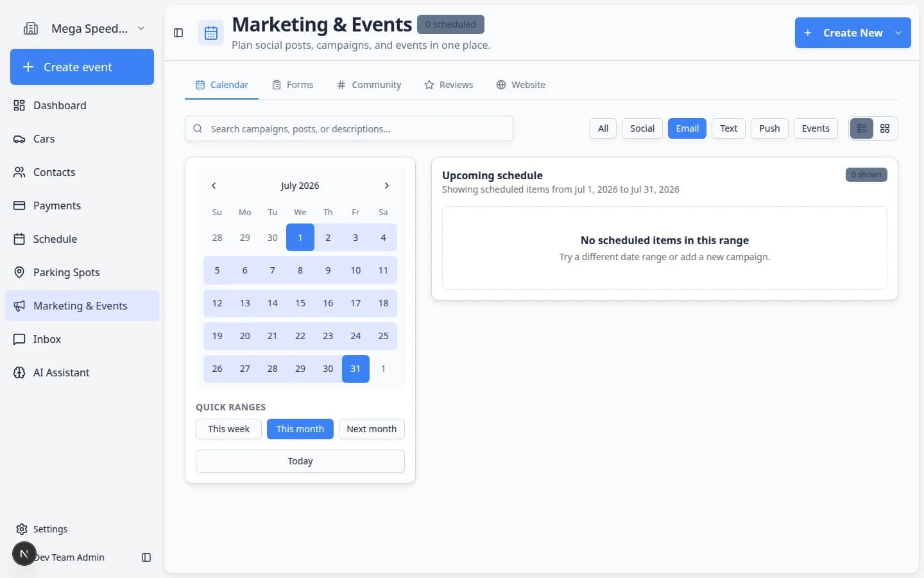This screenshot has height=578, width=924.
Task: Click the Create event button
Action: (x=82, y=67)
